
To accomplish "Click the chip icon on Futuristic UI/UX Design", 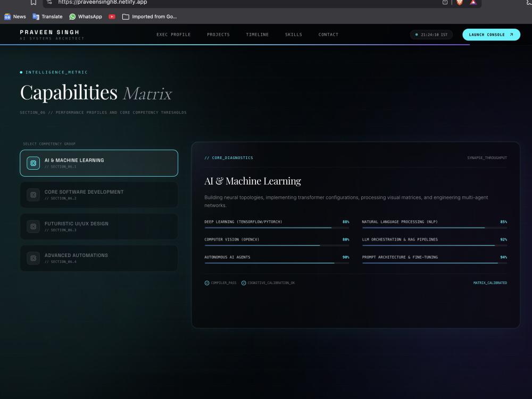I will pyautogui.click(x=33, y=226).
